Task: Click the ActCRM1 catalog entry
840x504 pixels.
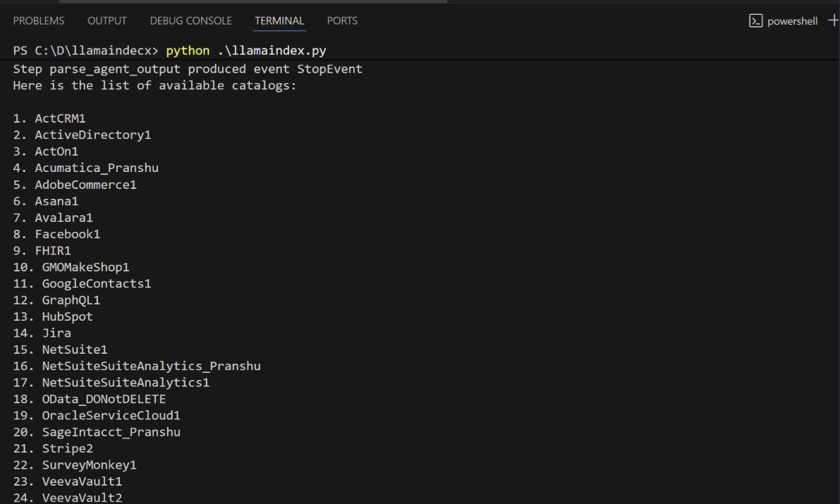Action: 60,118
